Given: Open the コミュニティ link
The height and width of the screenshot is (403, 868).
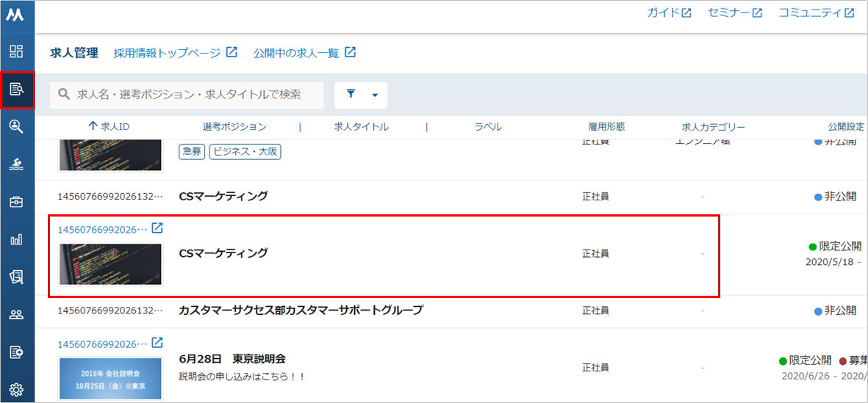Looking at the screenshot, I should [x=817, y=13].
